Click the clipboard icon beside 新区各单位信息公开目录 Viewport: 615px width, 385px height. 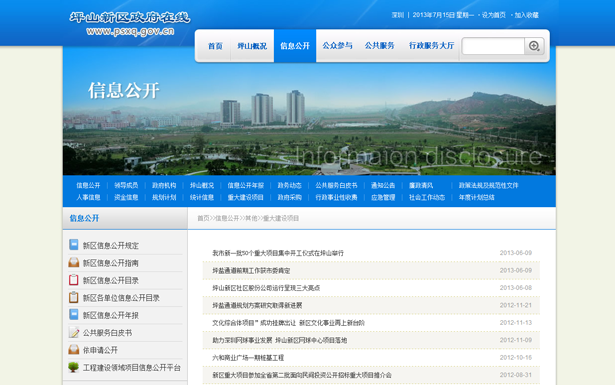pyautogui.click(x=73, y=297)
